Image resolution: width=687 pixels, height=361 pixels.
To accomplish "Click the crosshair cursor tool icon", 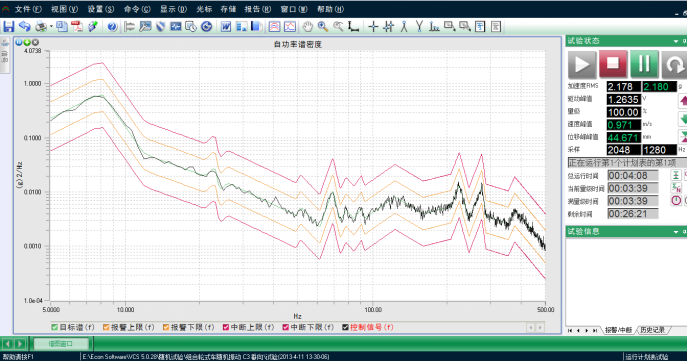I will pyautogui.click(x=373, y=27).
